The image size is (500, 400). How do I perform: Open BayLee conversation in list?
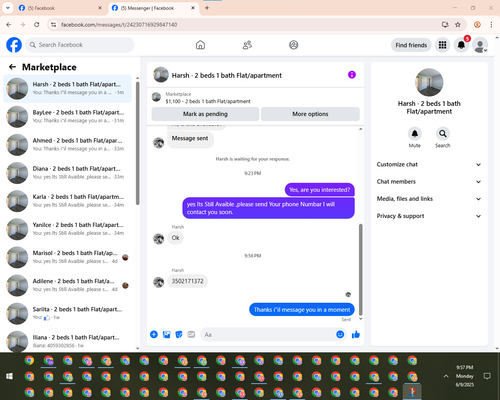coord(67,116)
